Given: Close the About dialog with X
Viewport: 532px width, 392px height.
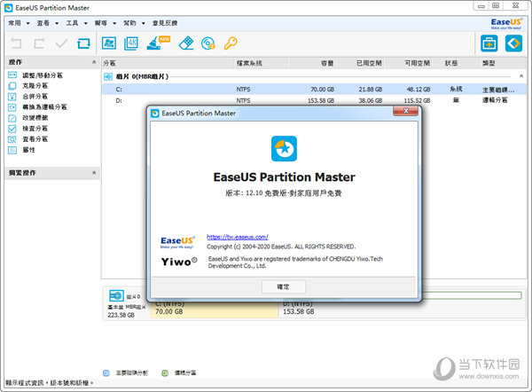Looking at the screenshot, I should (405, 111).
